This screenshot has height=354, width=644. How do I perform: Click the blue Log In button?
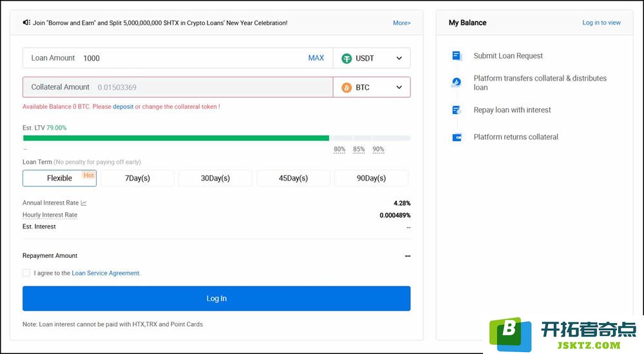click(x=216, y=299)
